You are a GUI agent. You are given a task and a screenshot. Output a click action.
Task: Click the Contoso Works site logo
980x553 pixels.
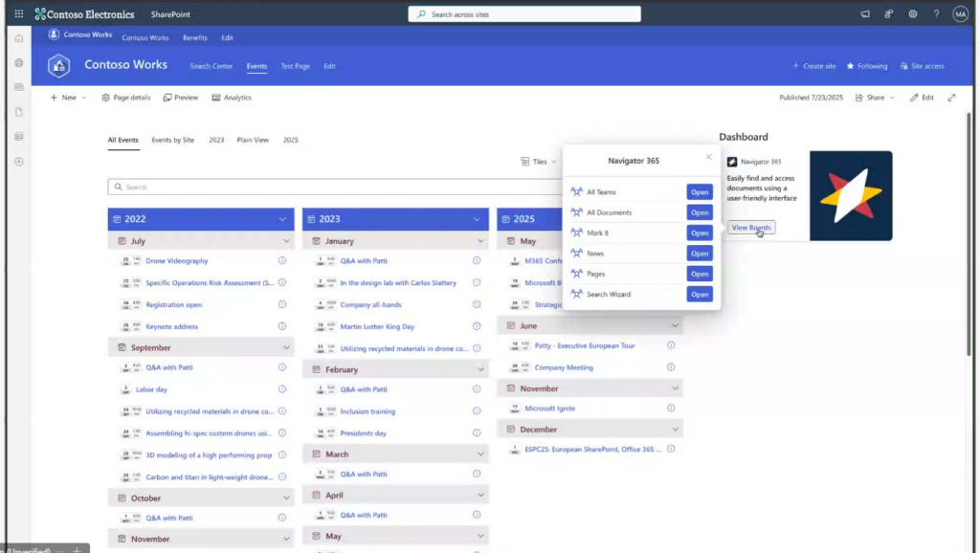coord(58,66)
